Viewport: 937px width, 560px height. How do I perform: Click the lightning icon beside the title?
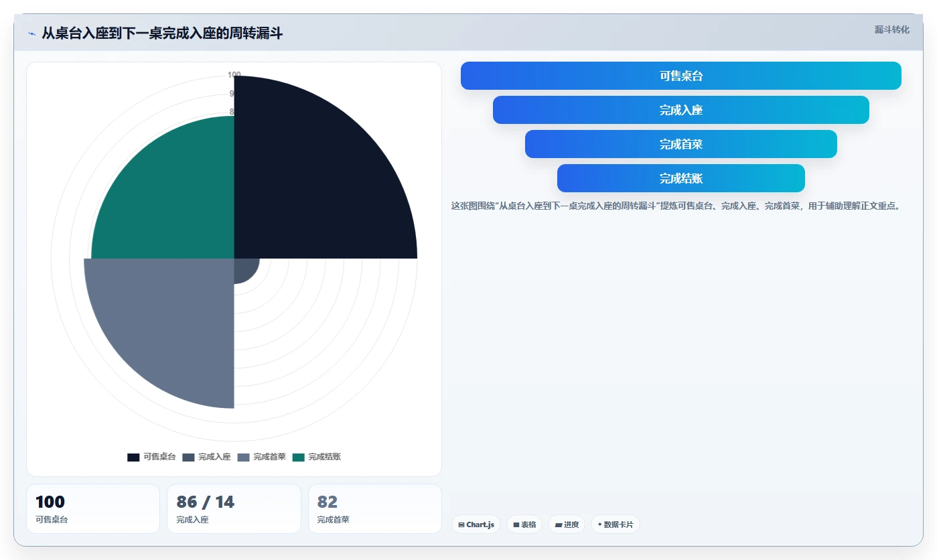click(x=31, y=33)
